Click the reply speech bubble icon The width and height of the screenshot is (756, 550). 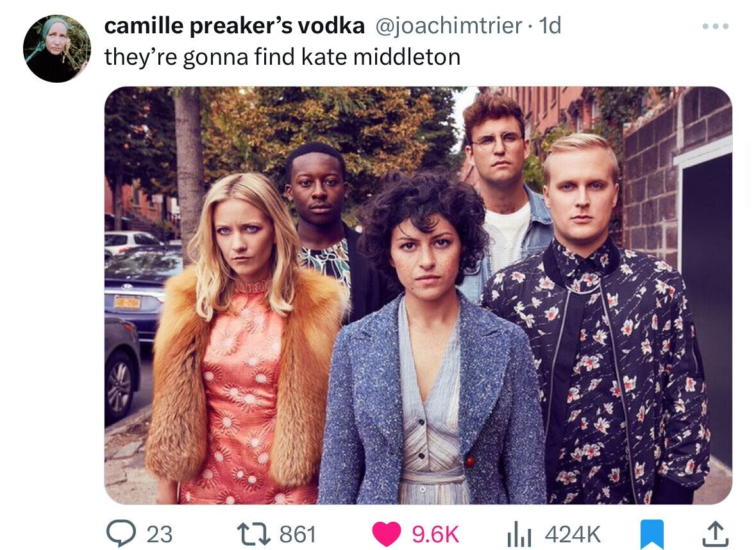121,533
